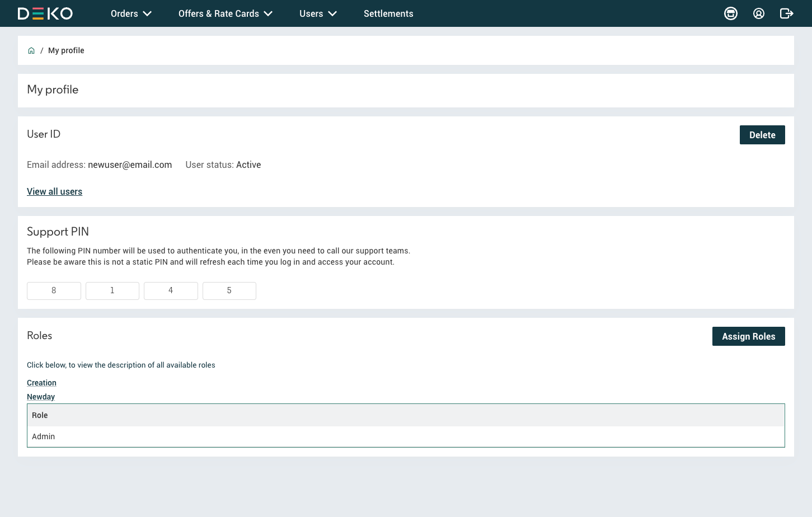Click the Support PIN heading
The image size is (812, 517).
coord(58,232)
